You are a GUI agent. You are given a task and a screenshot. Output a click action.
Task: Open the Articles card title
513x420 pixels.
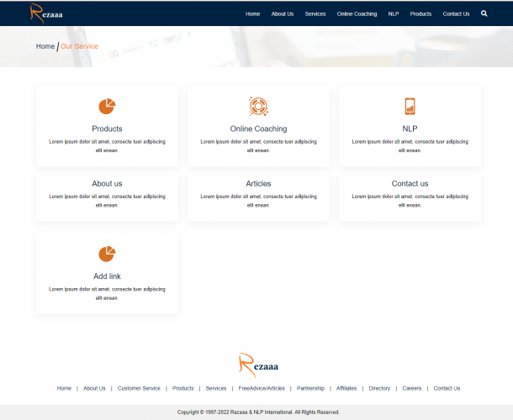coord(258,184)
